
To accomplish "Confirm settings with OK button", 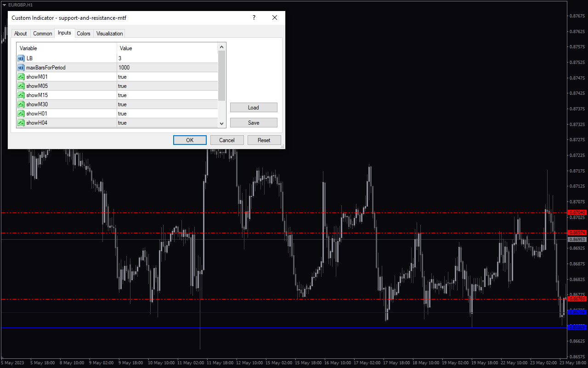I will click(x=190, y=140).
